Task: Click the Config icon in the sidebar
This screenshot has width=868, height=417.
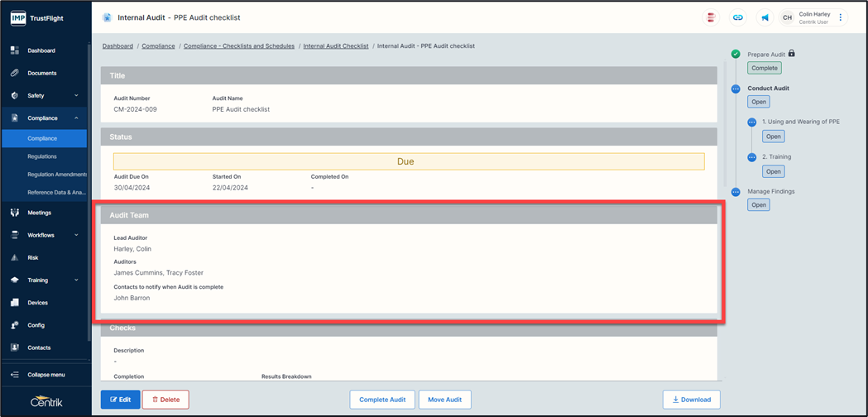Action: coord(15,325)
